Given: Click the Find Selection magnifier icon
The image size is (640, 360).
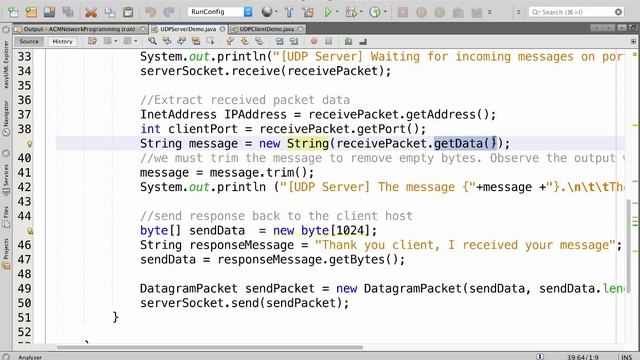Looking at the screenshot, I should (x=152, y=41).
